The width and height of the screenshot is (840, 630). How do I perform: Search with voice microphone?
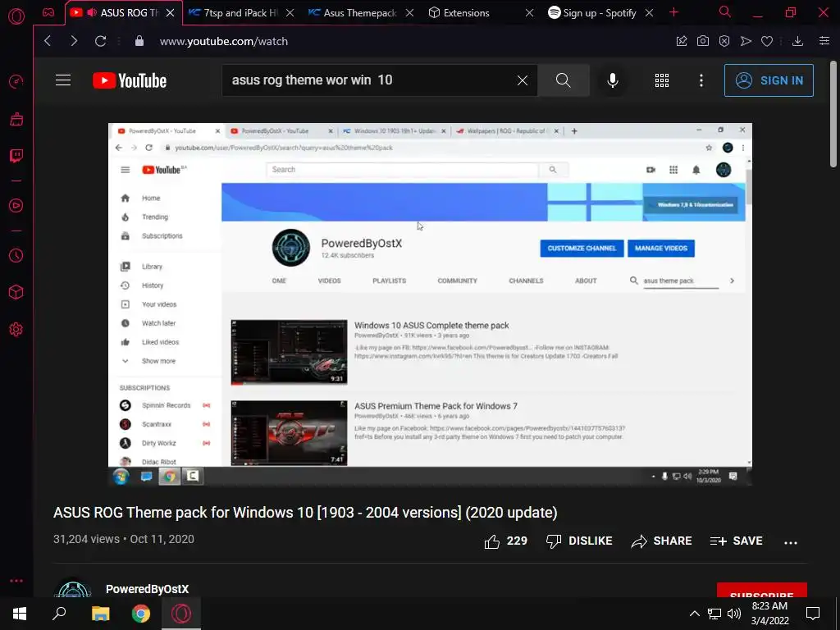point(613,80)
